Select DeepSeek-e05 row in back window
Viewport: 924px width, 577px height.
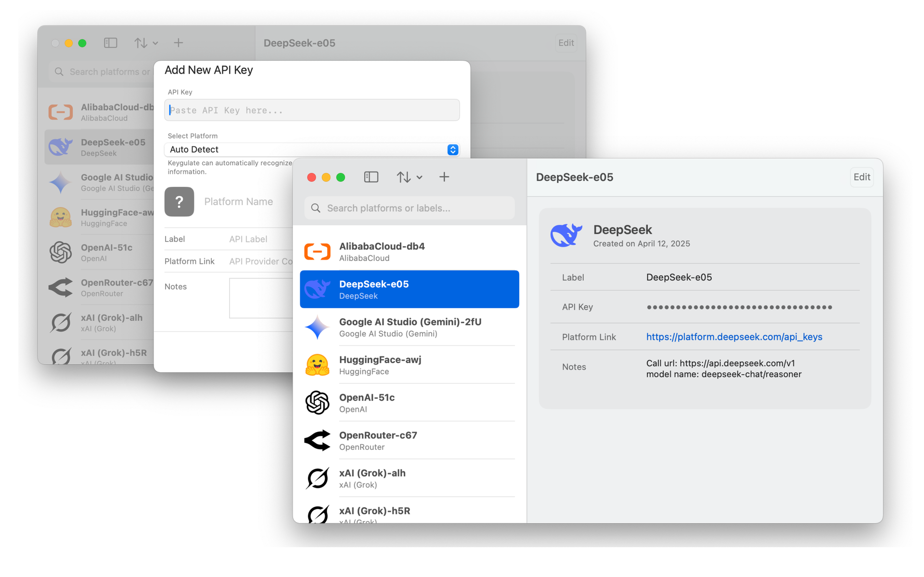click(x=100, y=147)
